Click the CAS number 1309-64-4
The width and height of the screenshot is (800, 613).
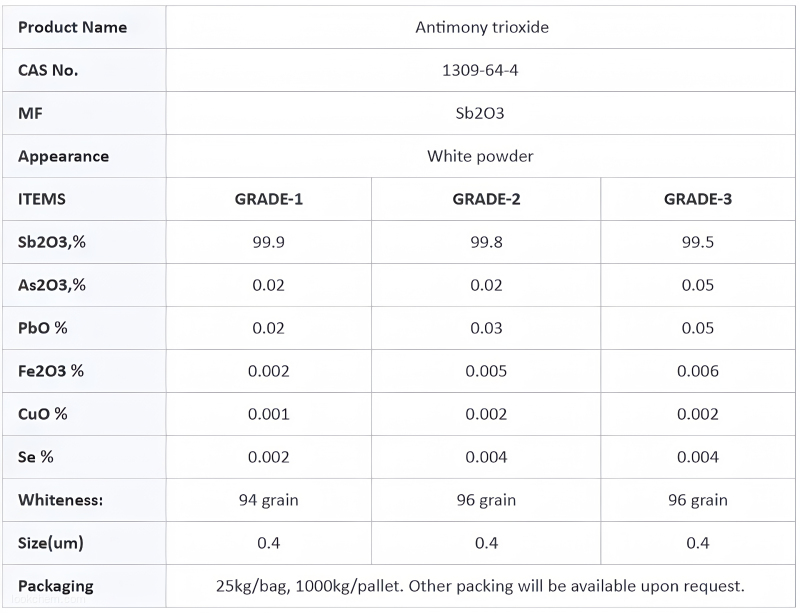coord(480,70)
